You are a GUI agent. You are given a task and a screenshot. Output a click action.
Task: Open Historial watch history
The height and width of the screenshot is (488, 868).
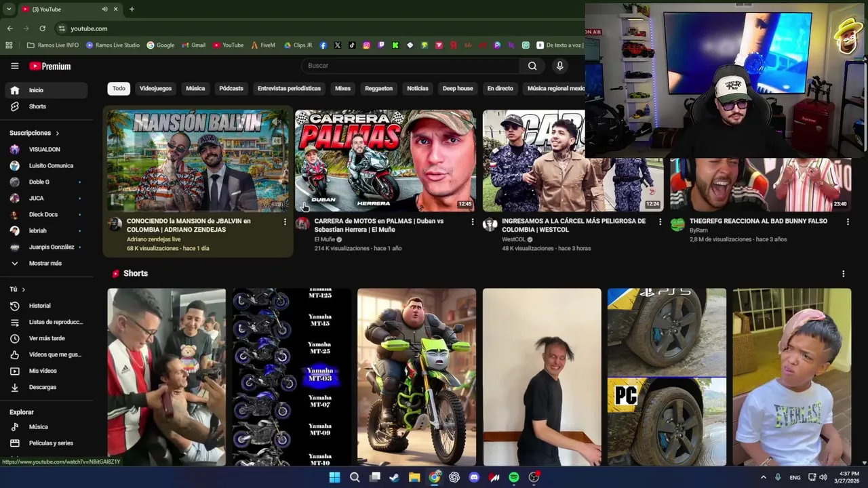tap(46, 306)
